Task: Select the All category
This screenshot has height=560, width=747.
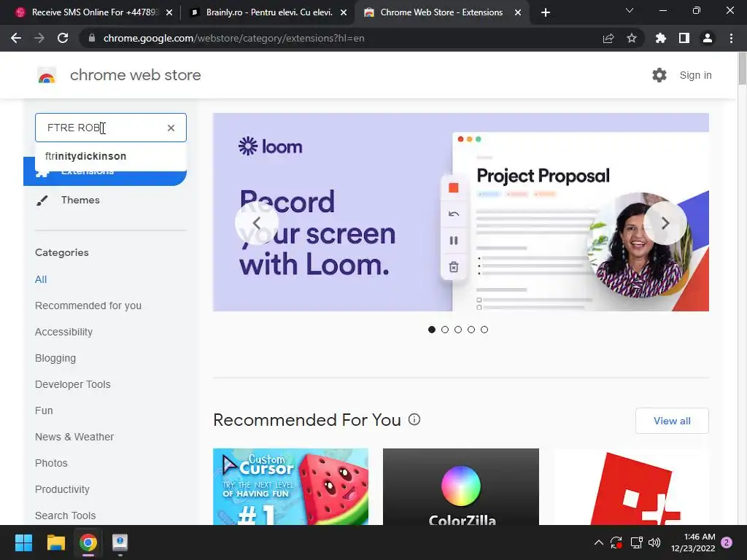Action: click(41, 279)
